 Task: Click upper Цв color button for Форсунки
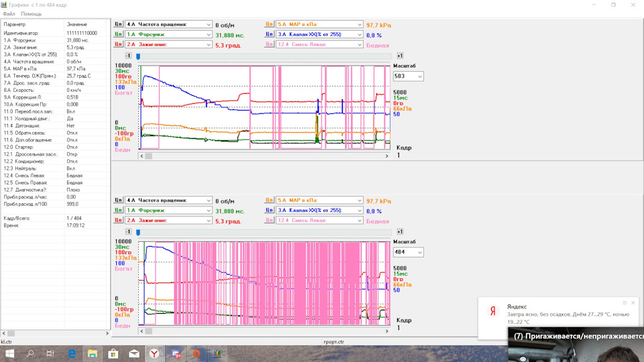pos(118,34)
